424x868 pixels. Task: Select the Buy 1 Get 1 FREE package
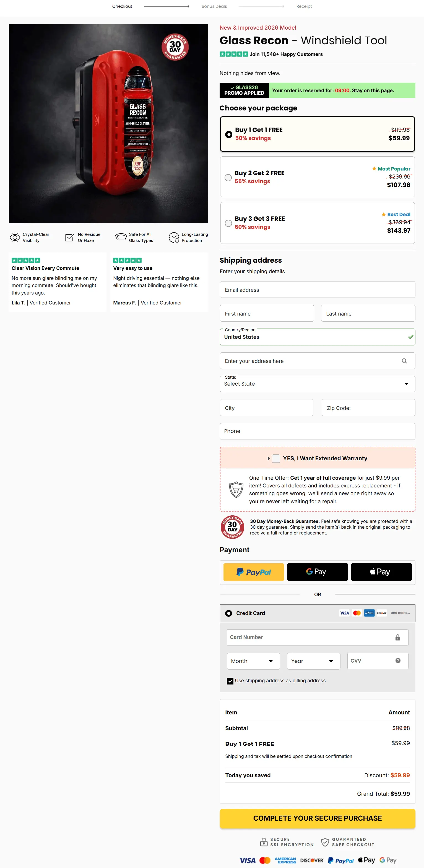pos(317,134)
